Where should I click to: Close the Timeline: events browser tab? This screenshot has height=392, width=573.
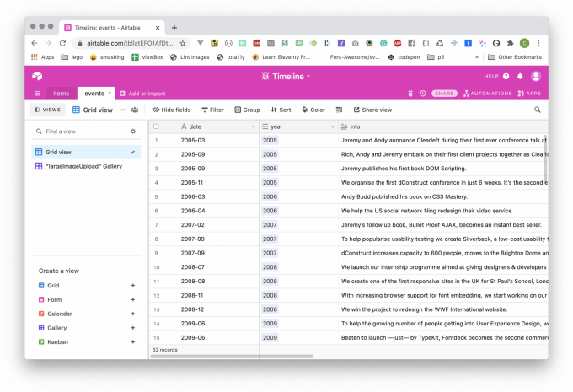[158, 28]
